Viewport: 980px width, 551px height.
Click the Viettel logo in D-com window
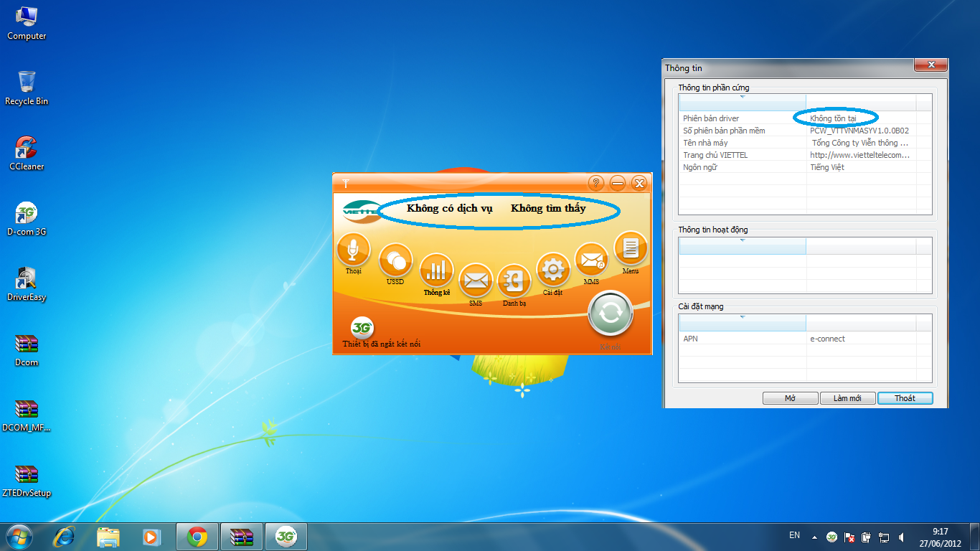pyautogui.click(x=361, y=211)
